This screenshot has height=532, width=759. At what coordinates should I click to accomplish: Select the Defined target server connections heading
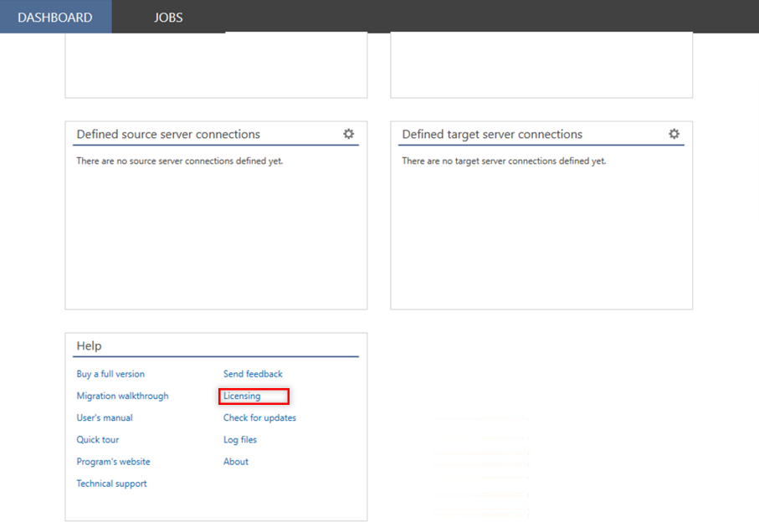coord(492,134)
